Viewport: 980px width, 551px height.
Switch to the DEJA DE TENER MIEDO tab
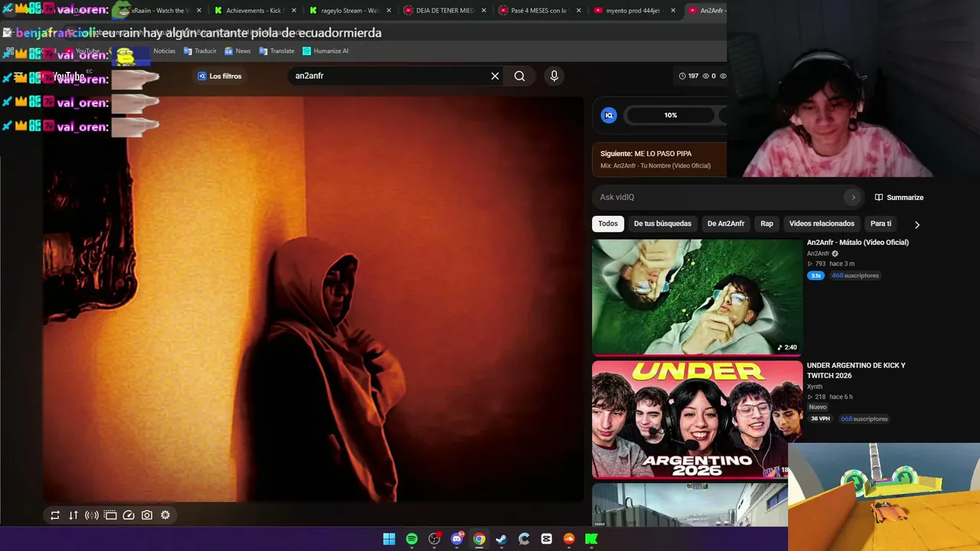pos(444,11)
